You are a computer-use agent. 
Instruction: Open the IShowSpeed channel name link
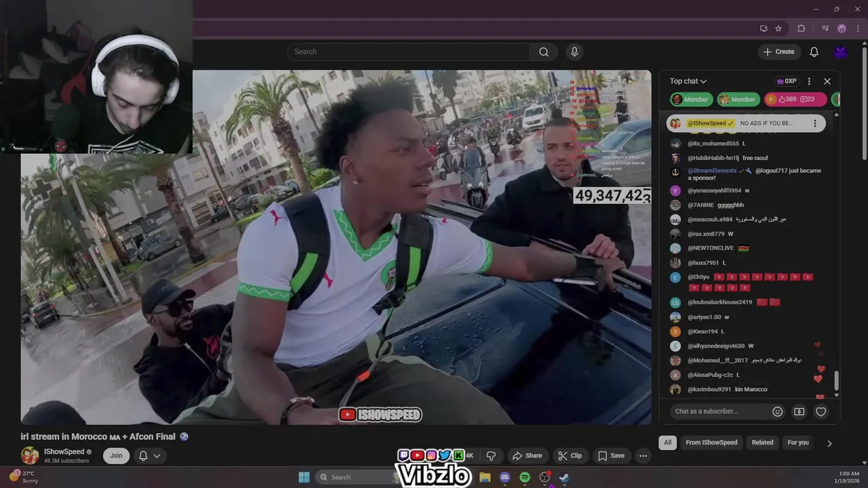pyautogui.click(x=64, y=451)
